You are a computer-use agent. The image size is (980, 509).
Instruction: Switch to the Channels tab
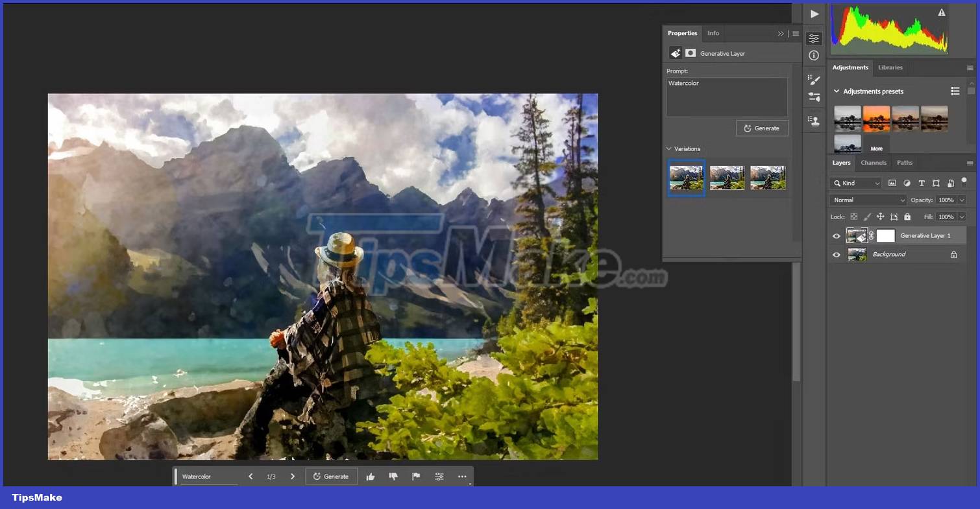click(873, 163)
